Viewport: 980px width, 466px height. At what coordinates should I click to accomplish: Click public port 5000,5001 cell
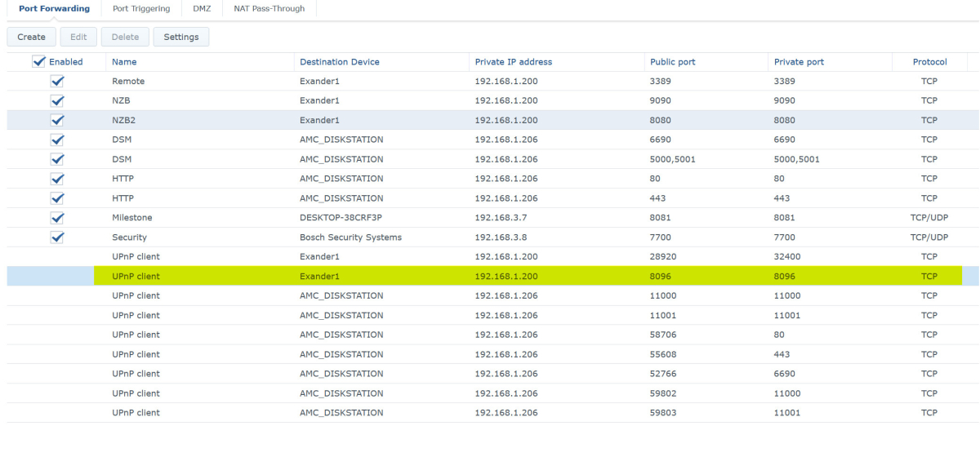673,159
